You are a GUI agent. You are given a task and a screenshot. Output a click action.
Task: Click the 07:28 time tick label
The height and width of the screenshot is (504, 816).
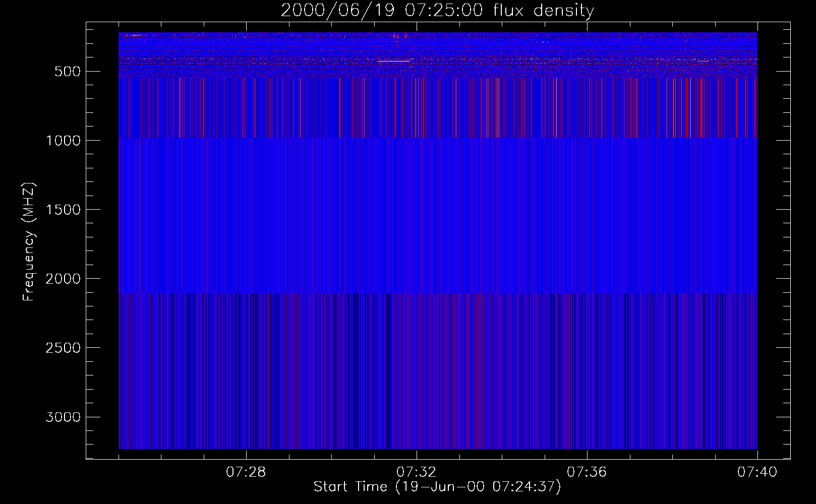[x=246, y=472]
